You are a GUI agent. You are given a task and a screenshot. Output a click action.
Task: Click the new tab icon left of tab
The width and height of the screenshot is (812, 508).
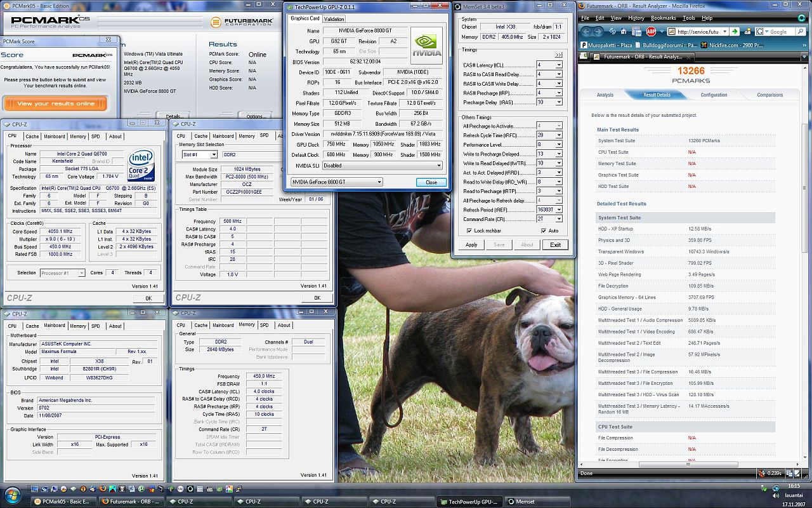pyautogui.click(x=583, y=57)
